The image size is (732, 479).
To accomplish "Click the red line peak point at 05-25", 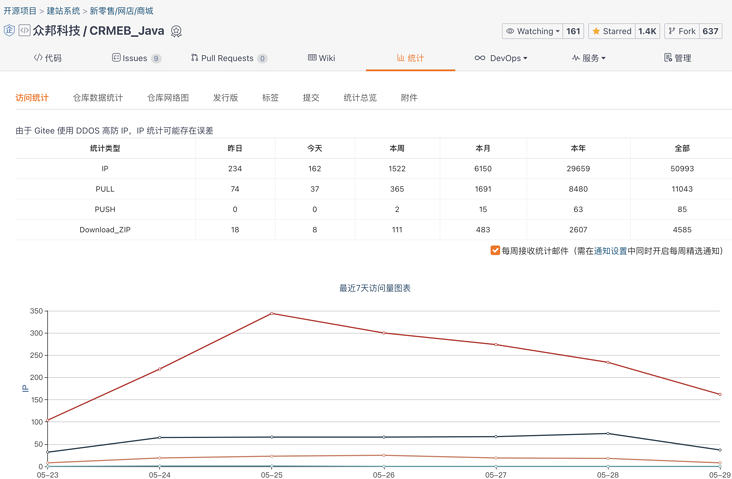I will 272,314.
